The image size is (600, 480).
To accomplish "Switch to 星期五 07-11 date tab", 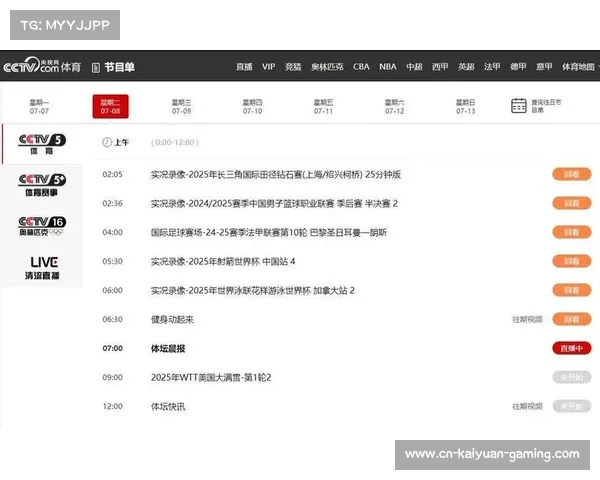I will pos(323,106).
